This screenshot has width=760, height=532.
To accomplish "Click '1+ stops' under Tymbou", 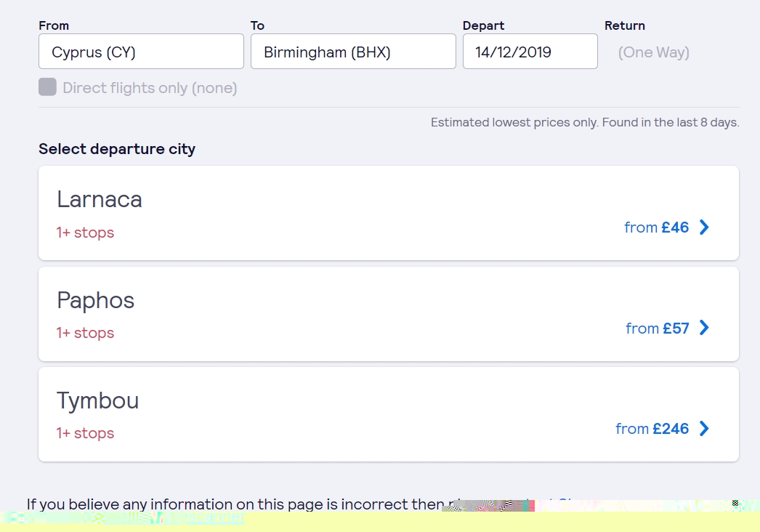I will [85, 433].
